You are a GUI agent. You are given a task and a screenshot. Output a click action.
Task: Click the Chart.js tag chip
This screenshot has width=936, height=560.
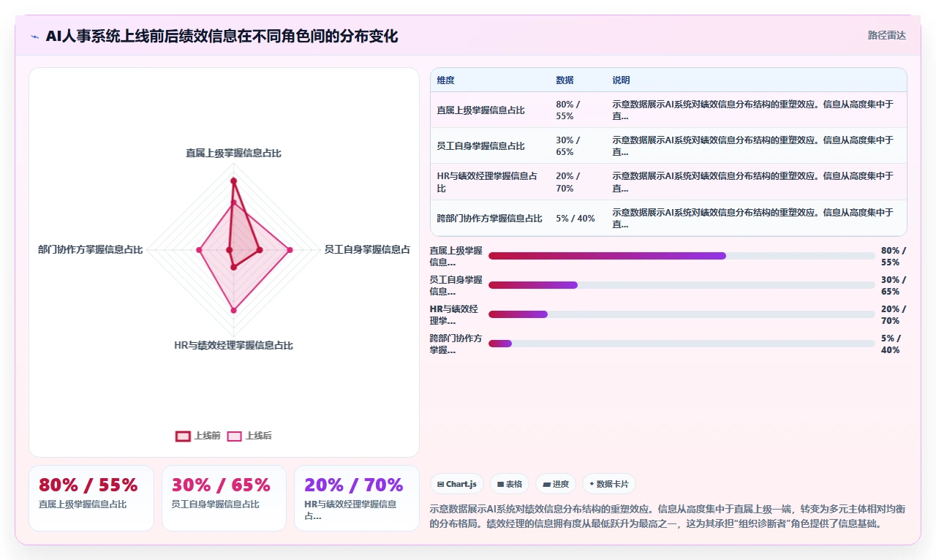tap(457, 484)
